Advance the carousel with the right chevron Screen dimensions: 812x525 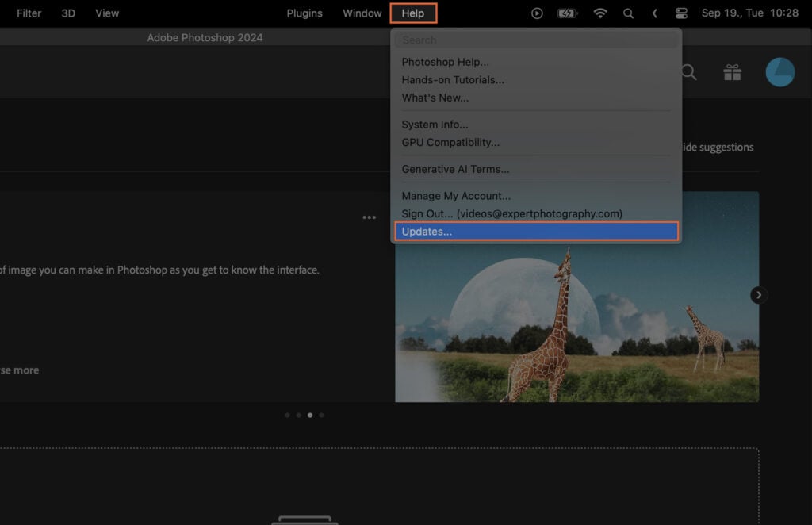[758, 294]
